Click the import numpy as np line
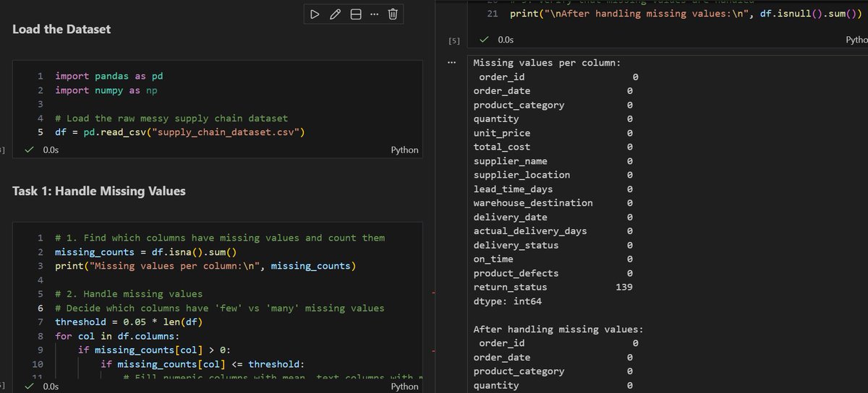Viewport: 868px width, 393px height. click(106, 90)
